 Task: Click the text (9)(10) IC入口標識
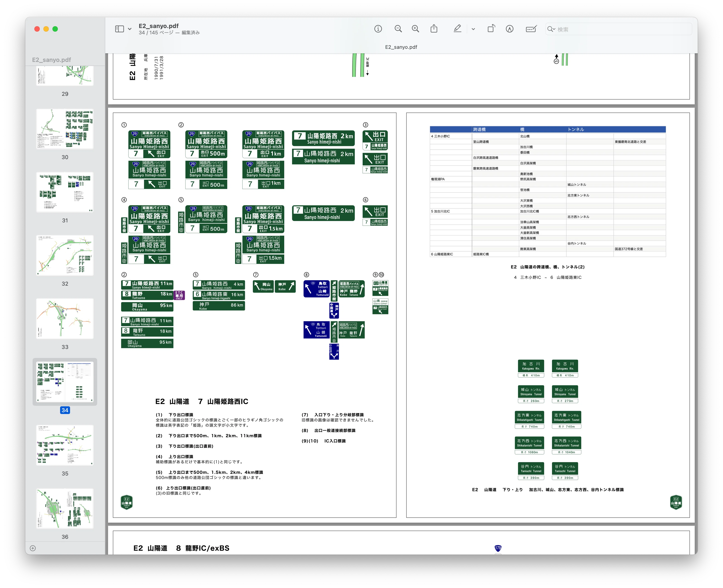click(x=323, y=441)
